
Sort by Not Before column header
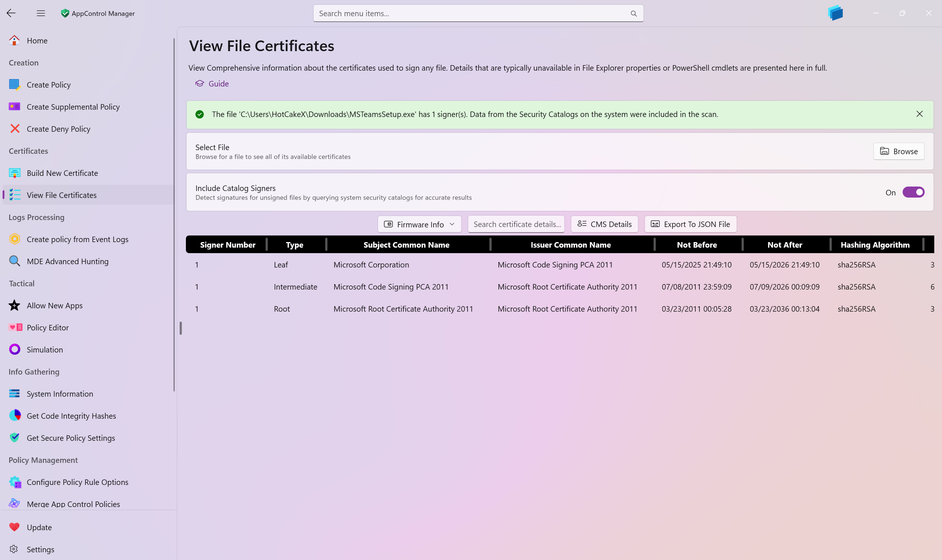[x=696, y=245]
